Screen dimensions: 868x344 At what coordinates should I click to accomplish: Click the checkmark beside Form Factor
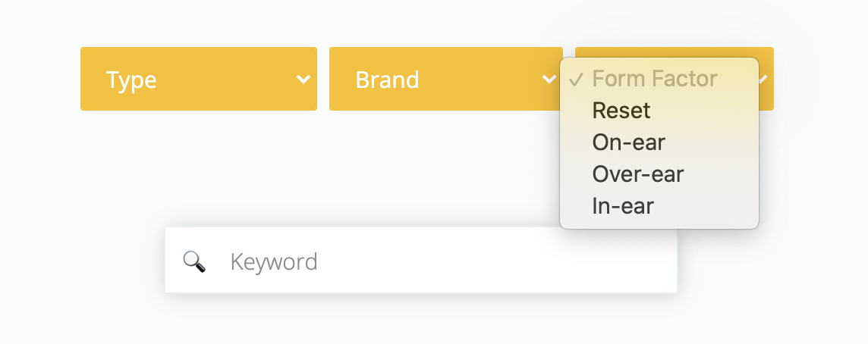[x=577, y=79]
